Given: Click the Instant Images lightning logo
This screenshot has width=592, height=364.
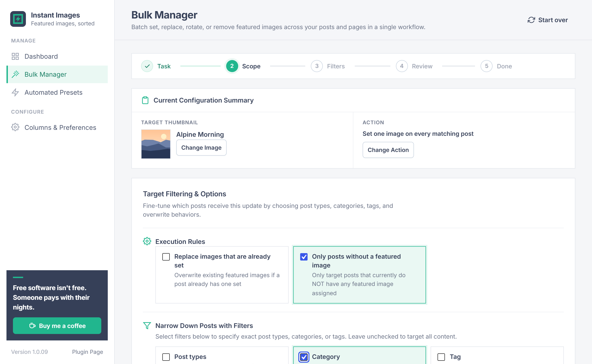Looking at the screenshot, I should 18,19.
